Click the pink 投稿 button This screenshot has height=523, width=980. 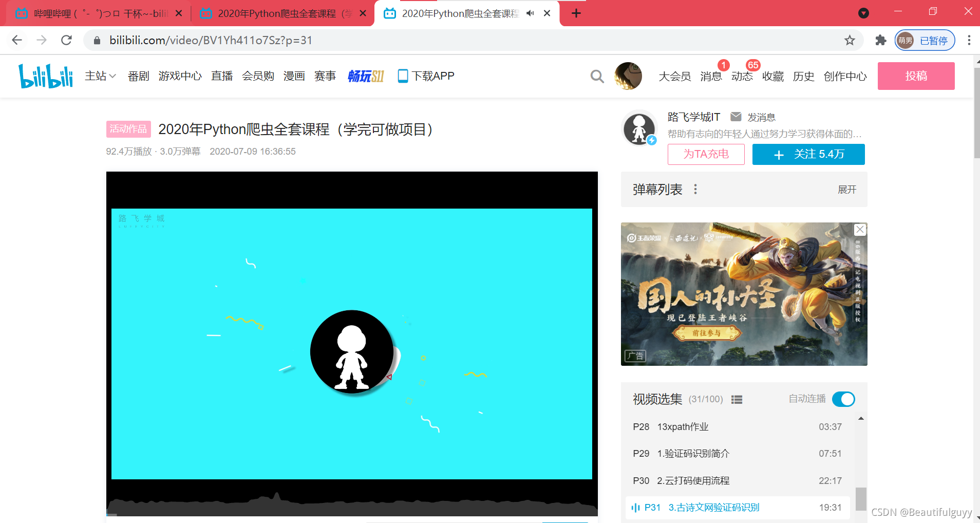pyautogui.click(x=916, y=76)
